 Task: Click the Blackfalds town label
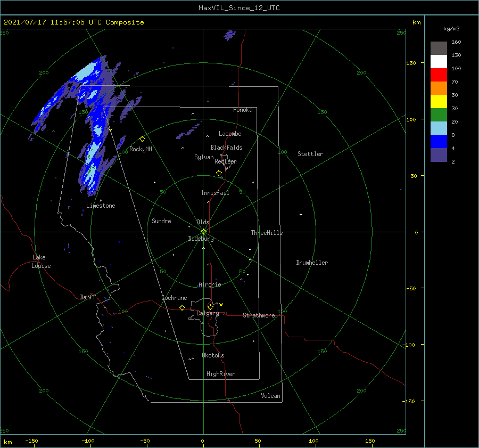click(x=226, y=148)
